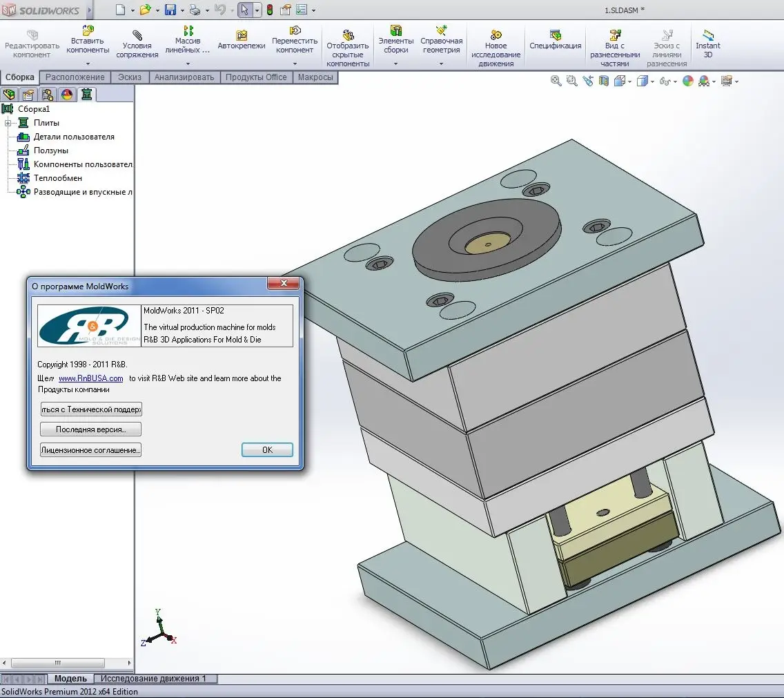Viewport: 784px width, 698px height.
Task: Click Вставить компоненты tool
Action: tap(88, 39)
